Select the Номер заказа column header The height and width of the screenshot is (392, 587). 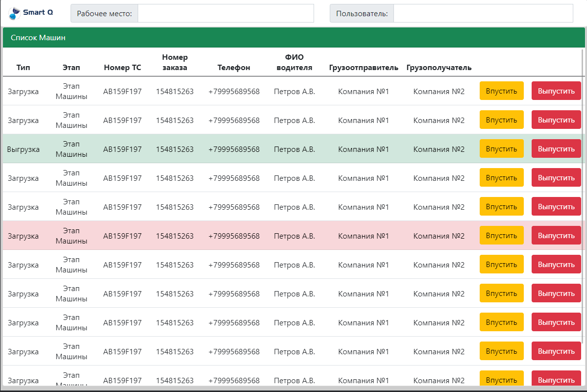[x=175, y=63]
